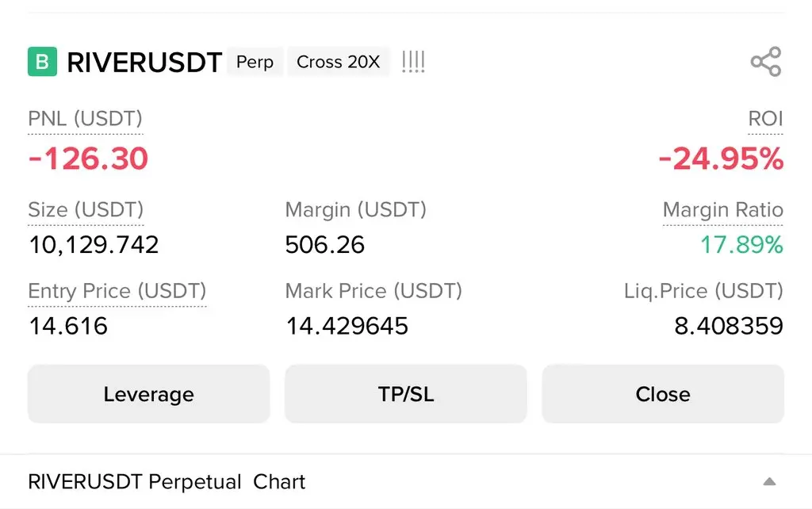Tap the Margin Ratio label
Image resolution: width=812 pixels, height=509 pixels.
722,210
